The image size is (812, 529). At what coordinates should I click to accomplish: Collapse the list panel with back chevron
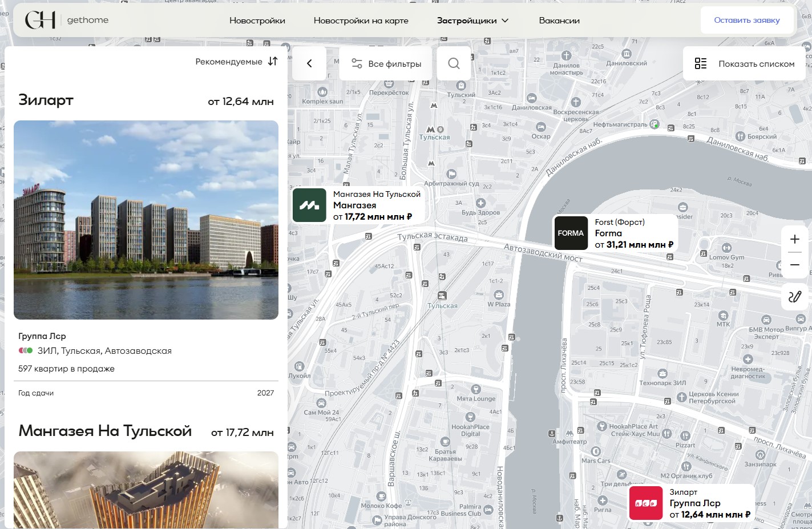[309, 63]
